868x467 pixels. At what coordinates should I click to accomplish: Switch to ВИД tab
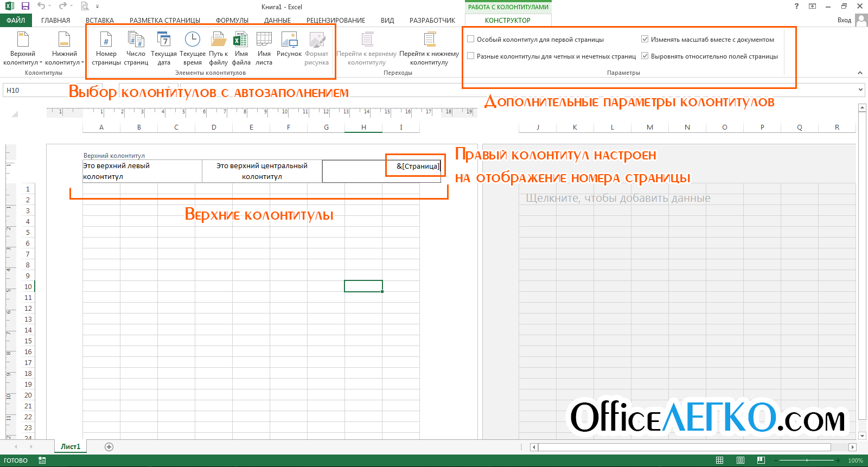coord(387,20)
